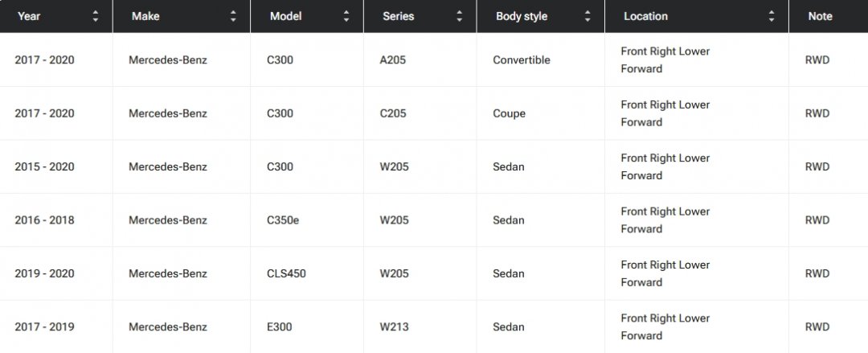The image size is (868, 353).
Task: Click the sort arrows in Make header
Action: [233, 16]
